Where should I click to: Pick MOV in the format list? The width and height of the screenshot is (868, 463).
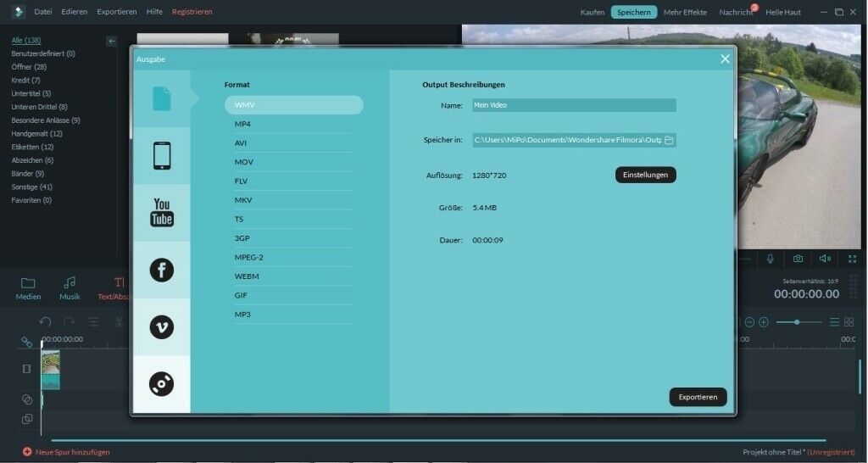tap(243, 162)
